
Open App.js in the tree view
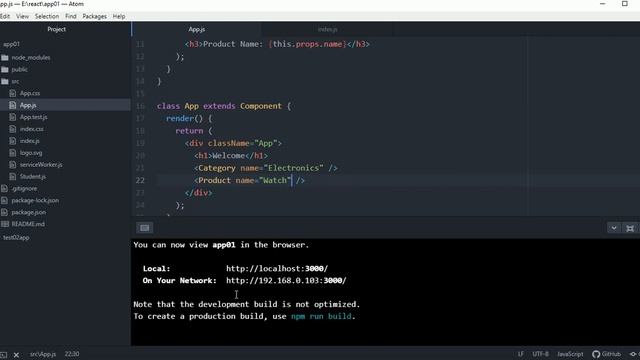[x=28, y=105]
